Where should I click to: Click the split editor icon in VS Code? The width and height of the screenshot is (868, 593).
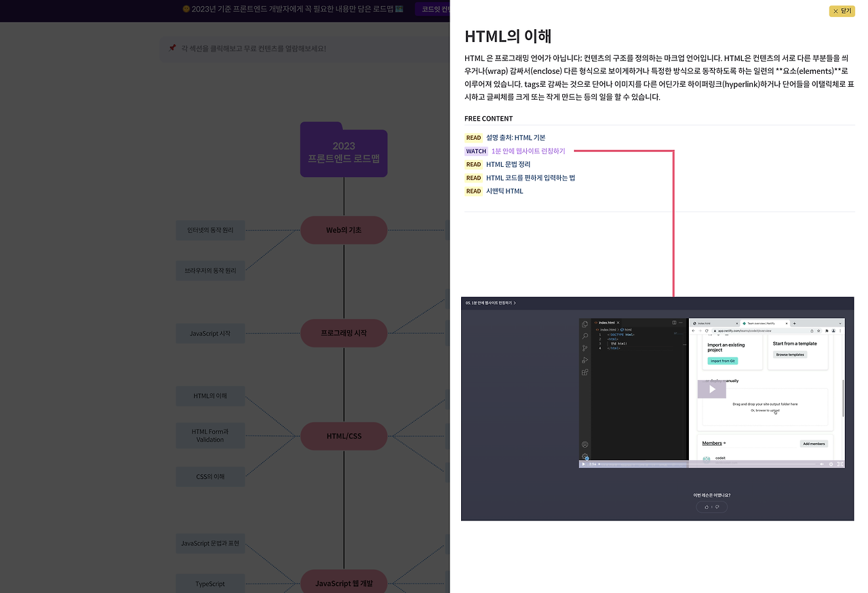[674, 322]
